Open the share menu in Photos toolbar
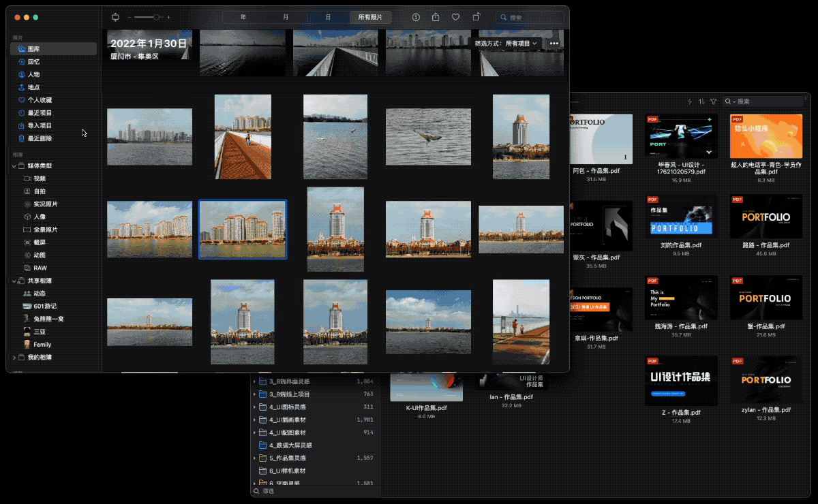 tap(436, 17)
